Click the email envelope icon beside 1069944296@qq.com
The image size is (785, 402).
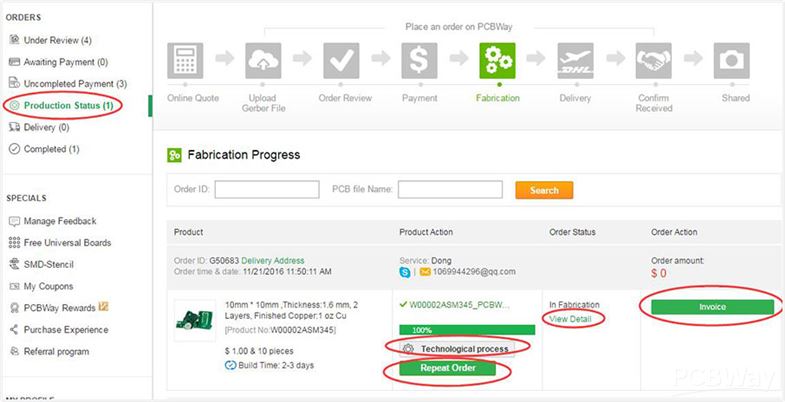coord(425,272)
